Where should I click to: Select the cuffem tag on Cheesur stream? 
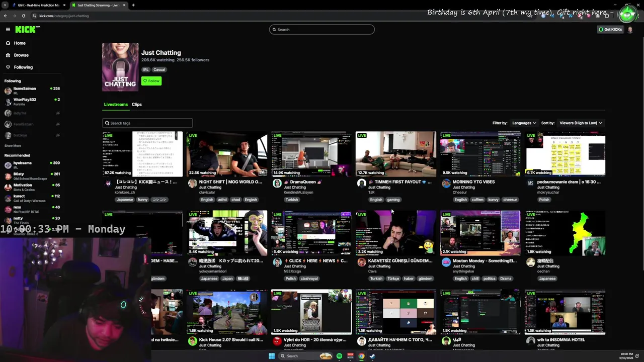(x=477, y=200)
